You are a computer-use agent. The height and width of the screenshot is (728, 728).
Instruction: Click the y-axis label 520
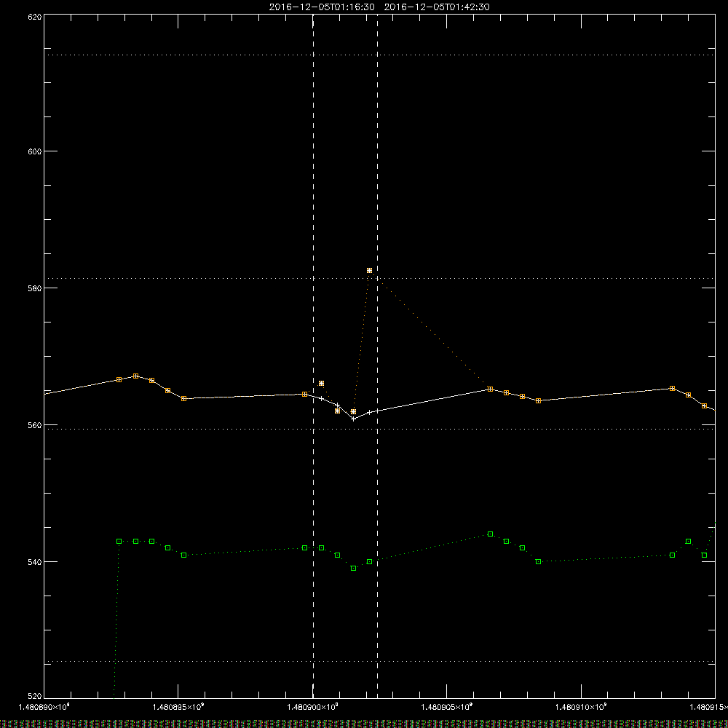[35, 696]
